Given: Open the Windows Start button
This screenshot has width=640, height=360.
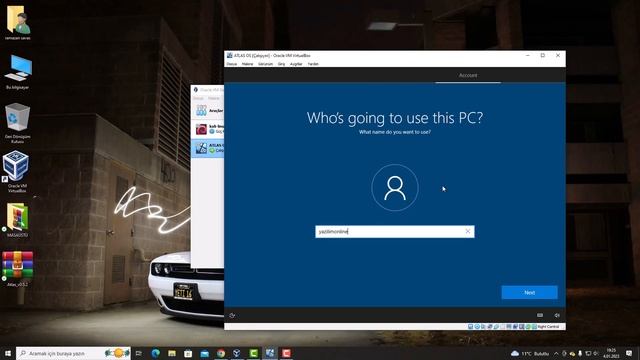Looking at the screenshot, I should pos(8,353).
